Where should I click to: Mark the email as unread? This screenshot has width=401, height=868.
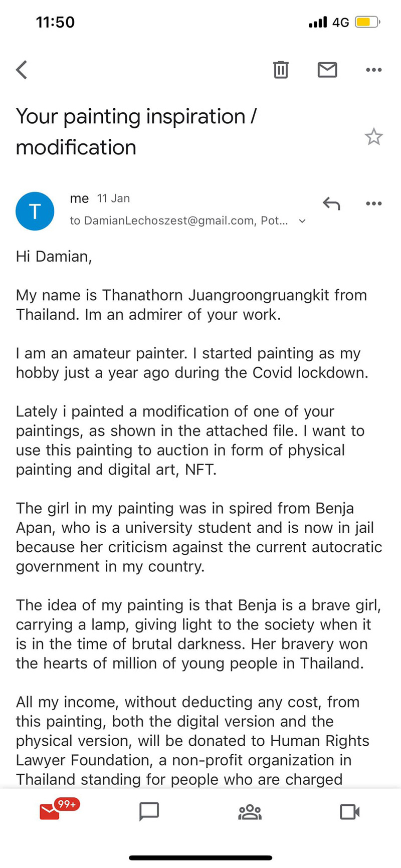[327, 70]
